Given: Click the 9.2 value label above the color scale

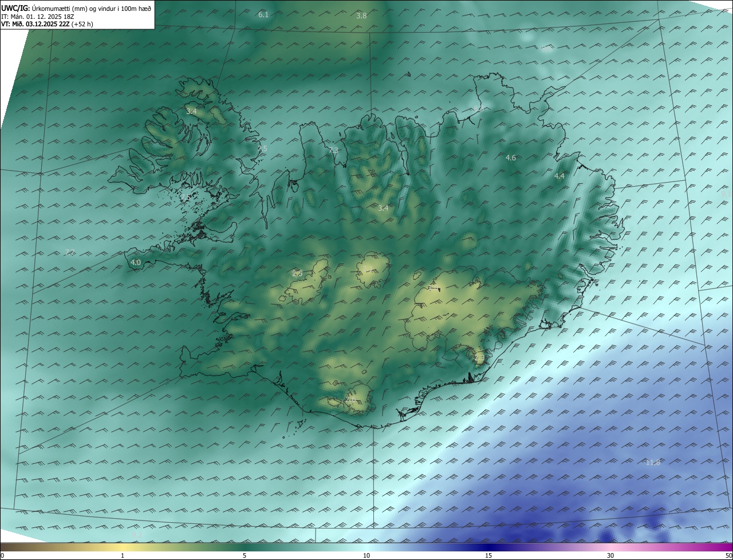Looking at the screenshot, I should (137, 535).
